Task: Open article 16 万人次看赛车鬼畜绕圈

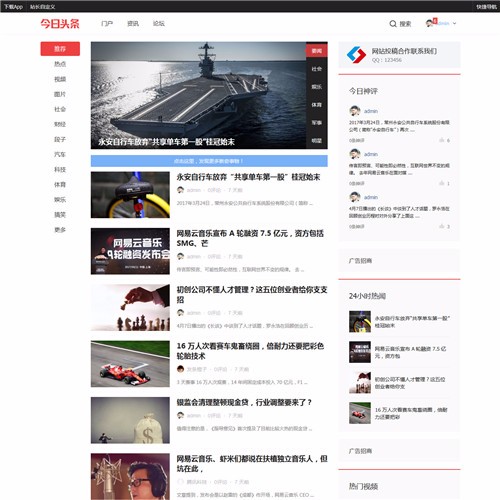Action: point(250,351)
